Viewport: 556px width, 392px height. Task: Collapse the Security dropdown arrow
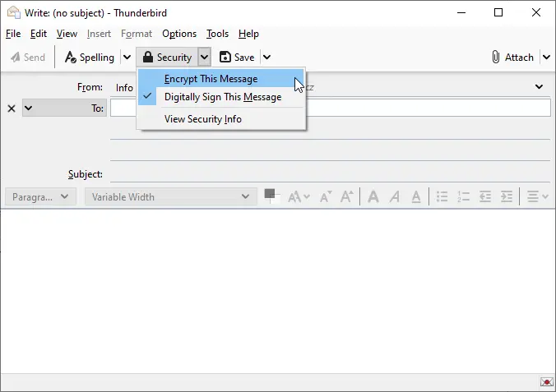[x=204, y=57]
